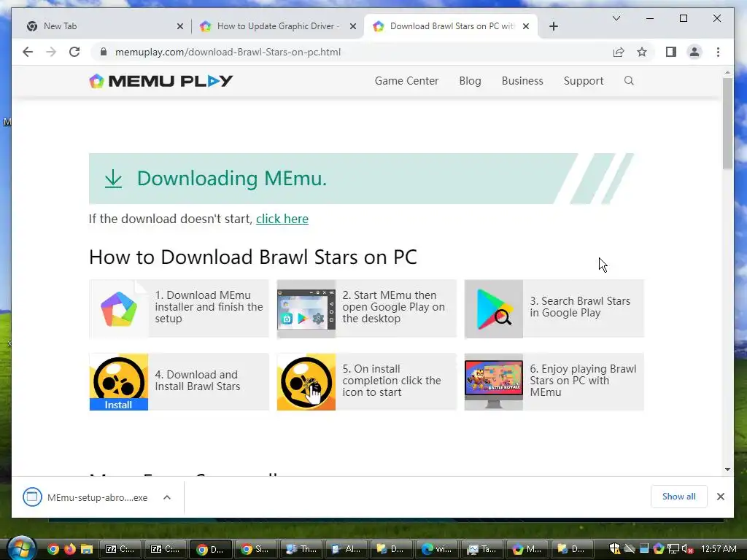The width and height of the screenshot is (747, 560).
Task: Click the scrollbar up arrow
Action: click(727, 72)
